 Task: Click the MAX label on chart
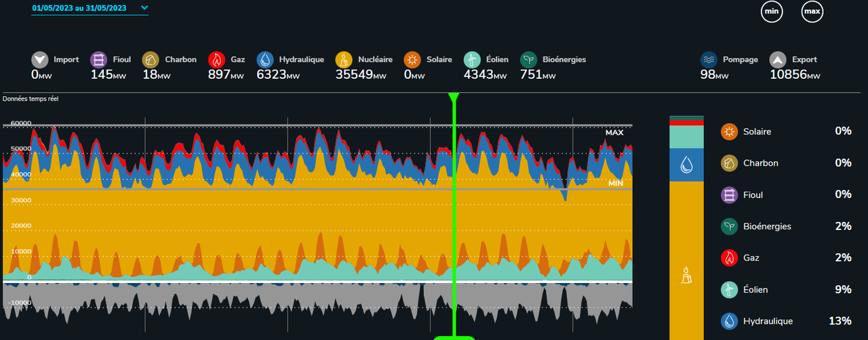click(614, 132)
